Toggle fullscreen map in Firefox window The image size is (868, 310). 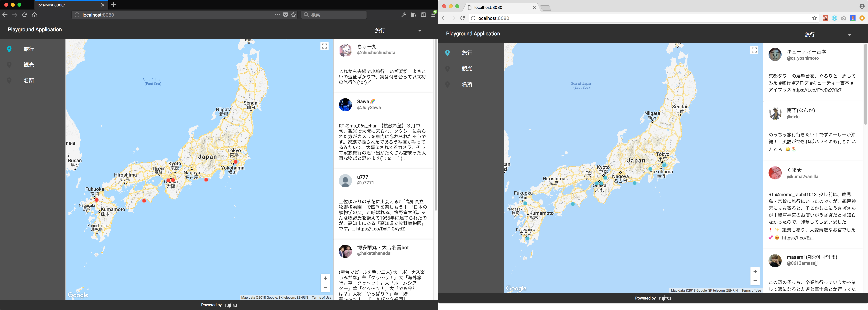(325, 46)
